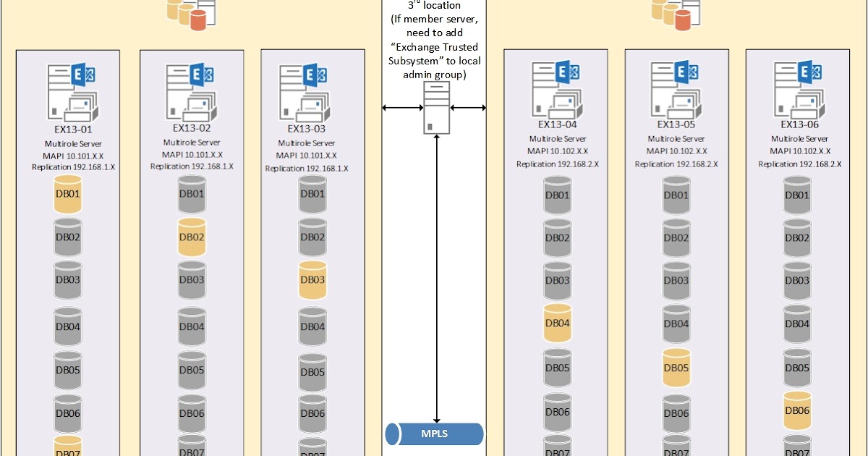
Task: Click the MPLS link button
Action: pos(434,434)
